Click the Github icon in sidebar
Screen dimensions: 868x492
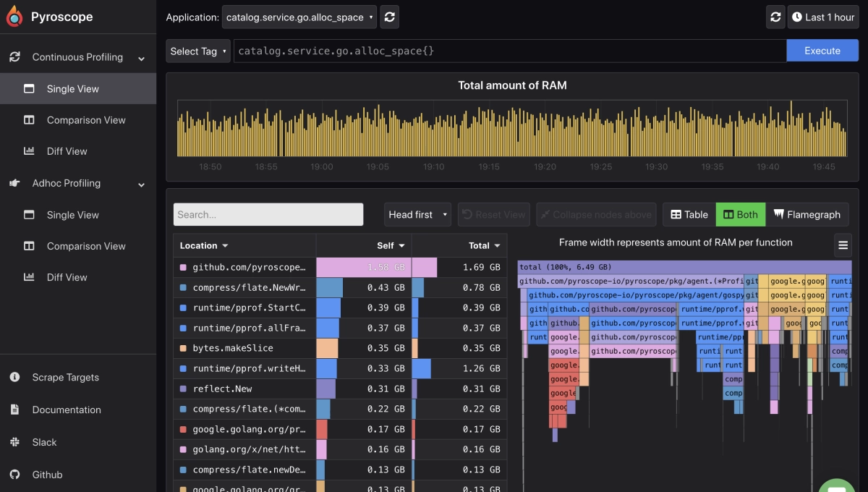pos(14,475)
